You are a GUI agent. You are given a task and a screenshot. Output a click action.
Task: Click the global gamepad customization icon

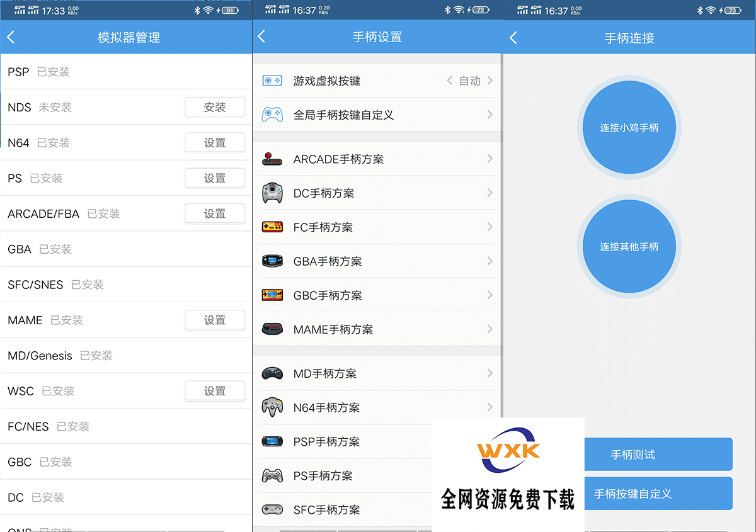pos(272,115)
